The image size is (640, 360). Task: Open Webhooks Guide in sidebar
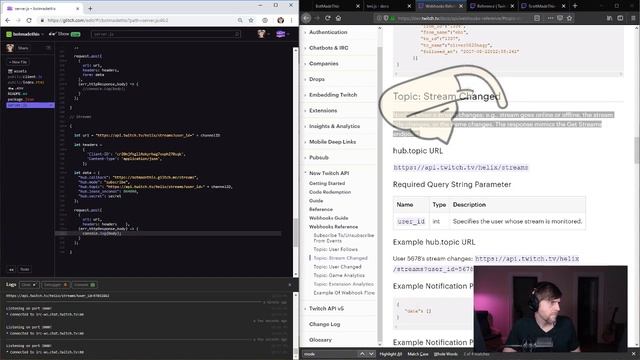click(329, 218)
